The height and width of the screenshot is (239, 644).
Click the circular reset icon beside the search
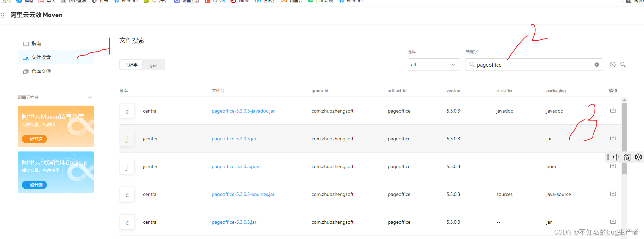613,65
